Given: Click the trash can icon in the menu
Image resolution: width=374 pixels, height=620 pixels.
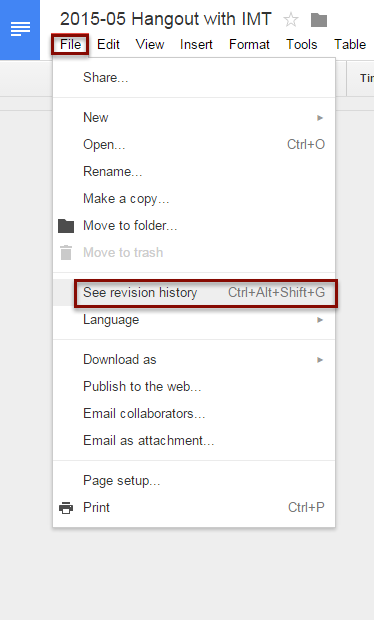Looking at the screenshot, I should (x=66, y=253).
